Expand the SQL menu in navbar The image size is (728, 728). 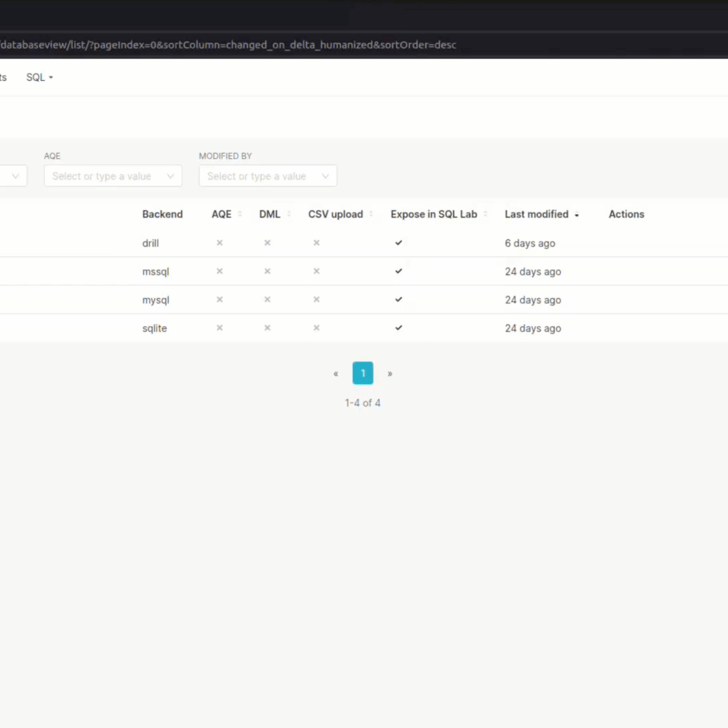pyautogui.click(x=39, y=77)
